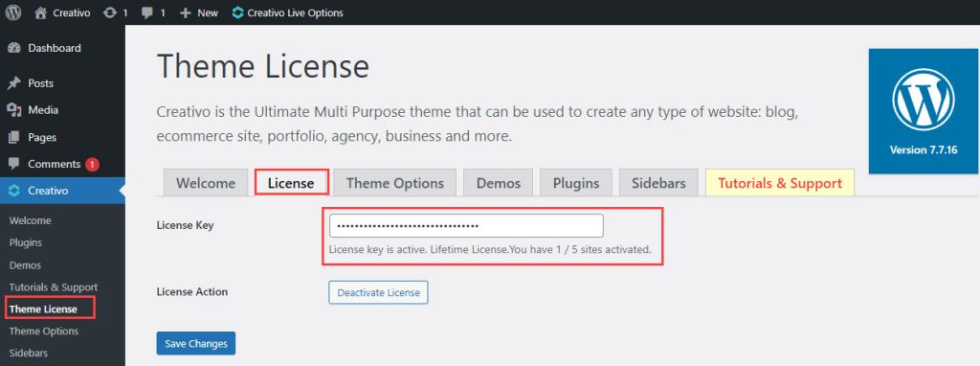Open the Theme License submenu item
The width and height of the screenshot is (980, 366).
click(x=43, y=309)
